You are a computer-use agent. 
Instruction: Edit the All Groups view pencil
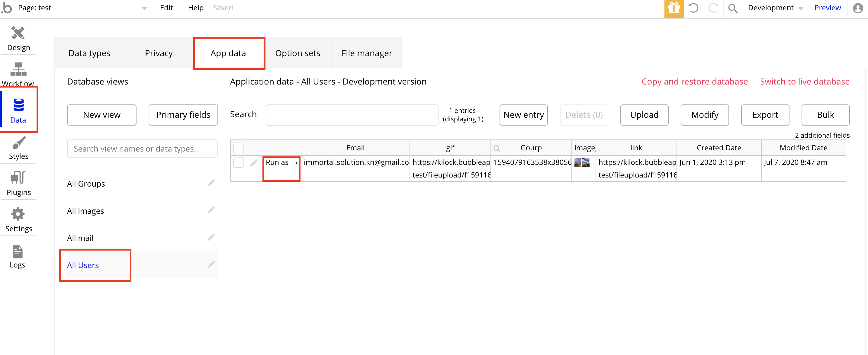point(211,183)
